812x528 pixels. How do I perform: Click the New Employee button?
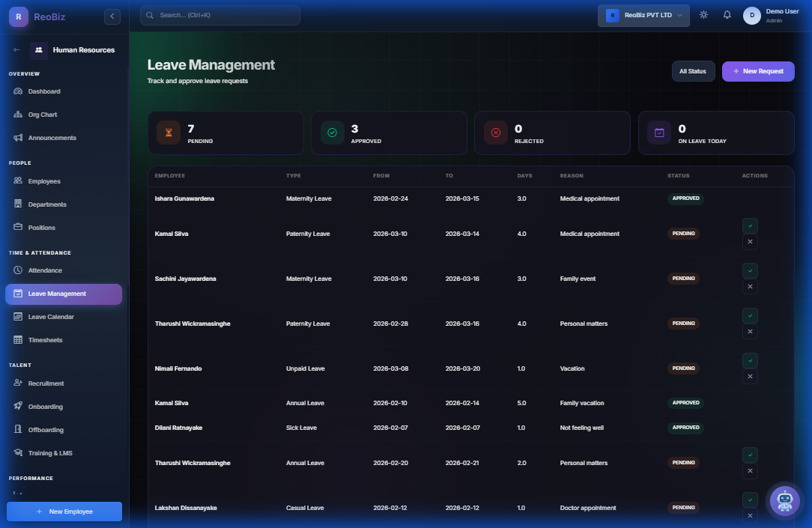(64, 511)
